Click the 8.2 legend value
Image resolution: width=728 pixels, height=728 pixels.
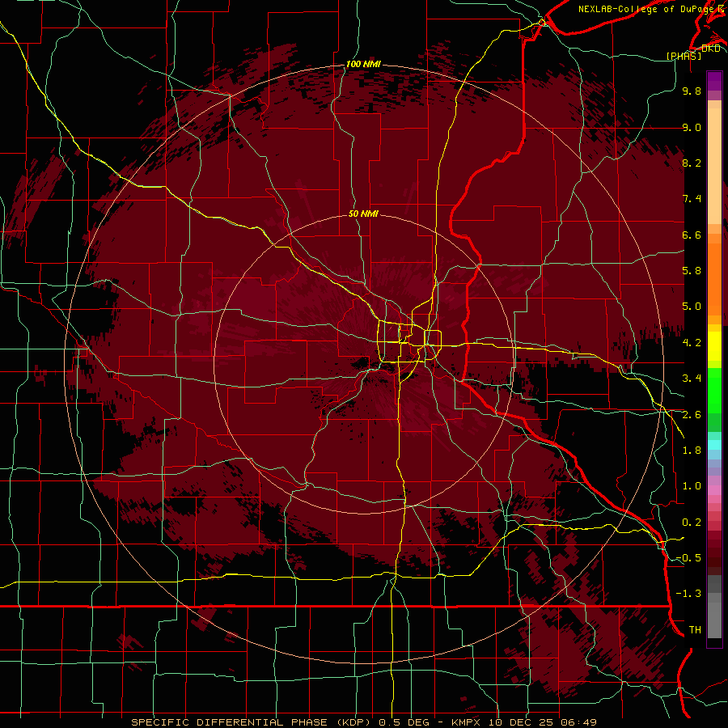(x=692, y=163)
